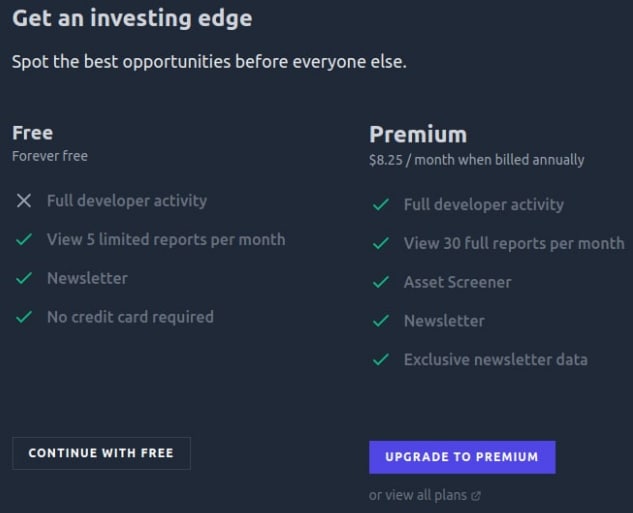Click the external link icon after view all plans
The image size is (633, 513).
tap(476, 495)
